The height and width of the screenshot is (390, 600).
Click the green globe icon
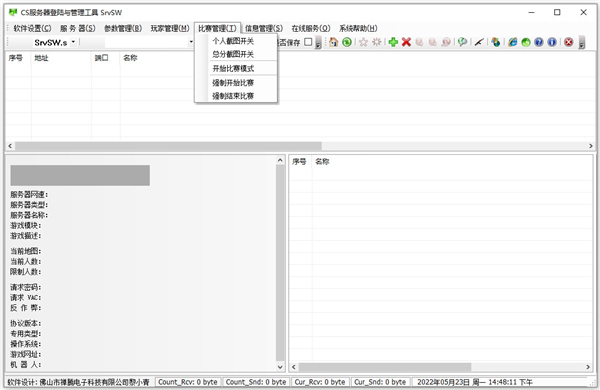526,42
